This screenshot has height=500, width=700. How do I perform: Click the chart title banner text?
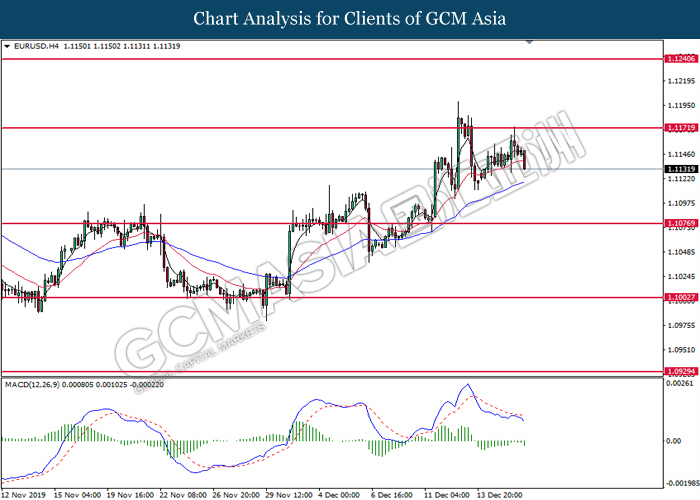pos(349,18)
